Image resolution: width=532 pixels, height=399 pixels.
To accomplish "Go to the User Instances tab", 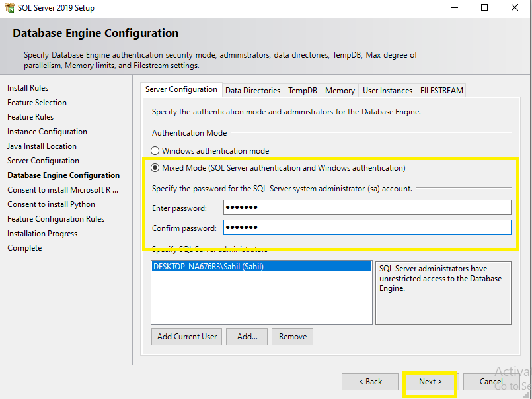I will tap(387, 91).
